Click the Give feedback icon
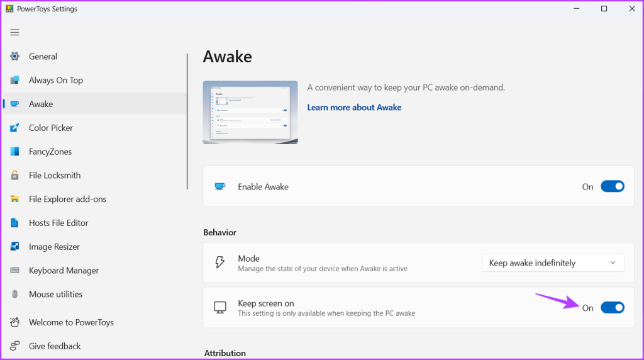The image size is (644, 360). 15,346
